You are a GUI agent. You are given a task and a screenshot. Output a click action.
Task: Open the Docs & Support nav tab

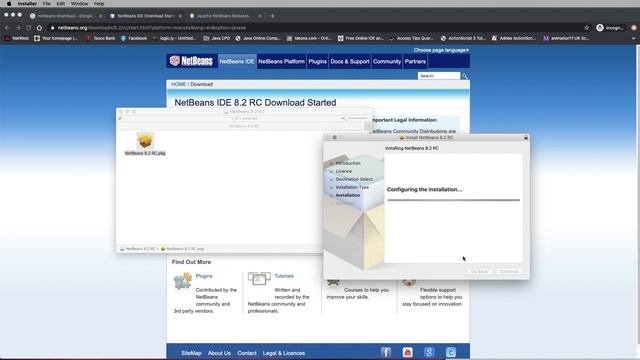click(350, 62)
